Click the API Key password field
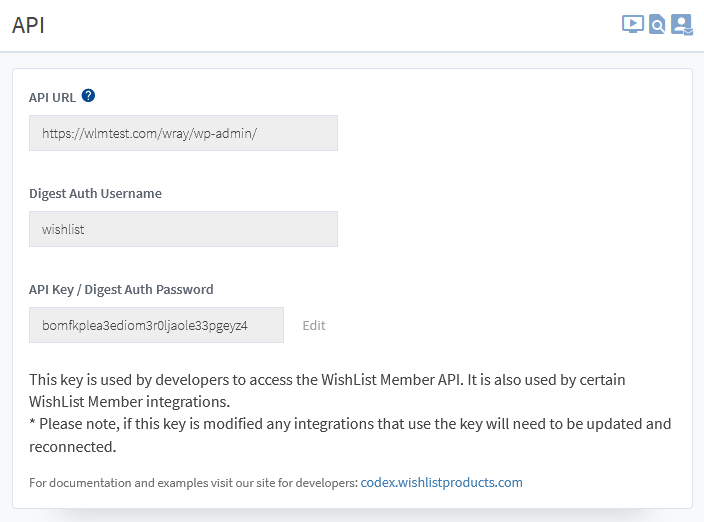Image resolution: width=704 pixels, height=522 pixels. click(156, 325)
